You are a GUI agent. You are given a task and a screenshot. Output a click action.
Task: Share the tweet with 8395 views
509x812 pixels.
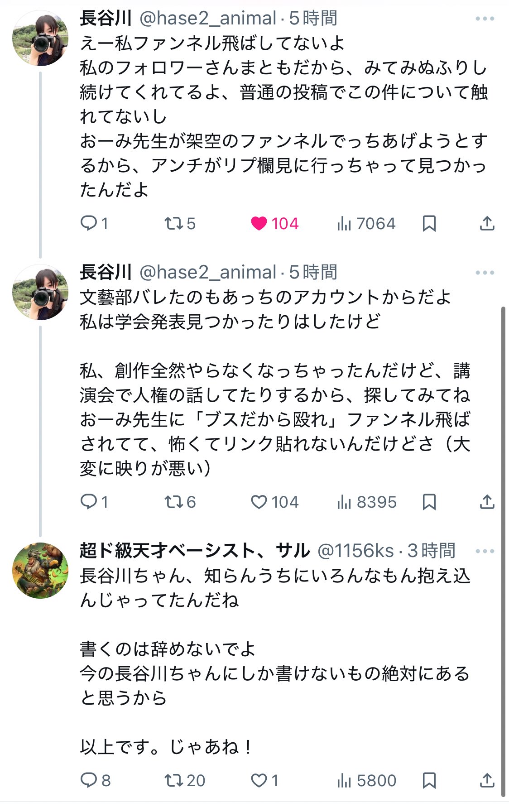(487, 502)
